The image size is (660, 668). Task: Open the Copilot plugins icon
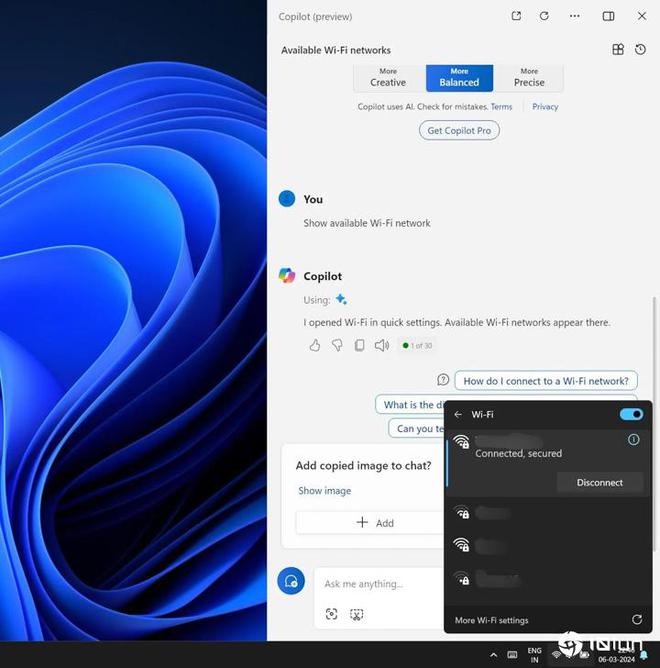click(618, 49)
